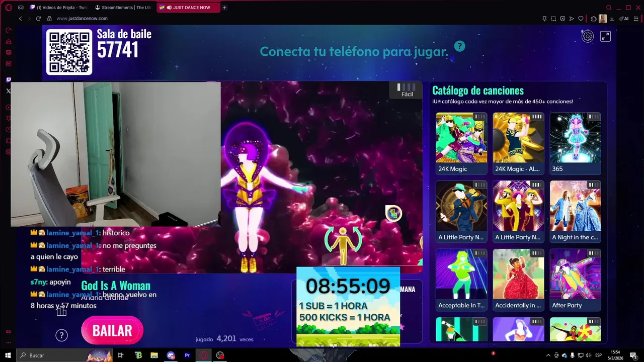
Task: Open the extensions puzzle icon
Action: click(x=594, y=19)
